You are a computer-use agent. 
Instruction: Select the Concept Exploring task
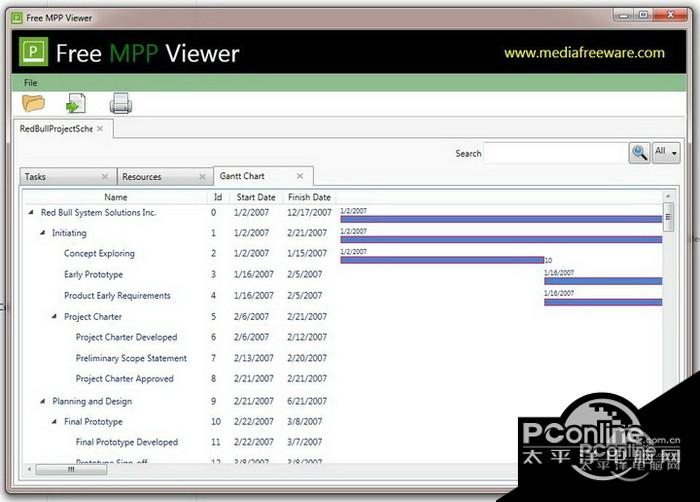coord(99,253)
